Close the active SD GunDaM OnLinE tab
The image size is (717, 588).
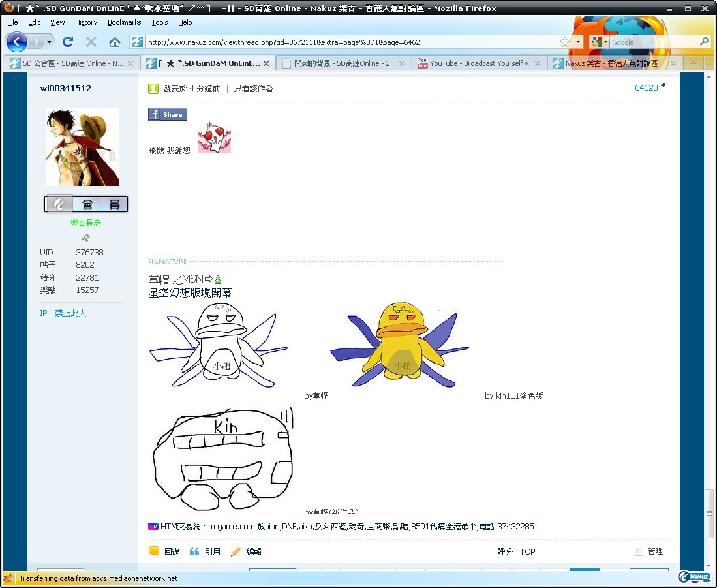coord(266,63)
